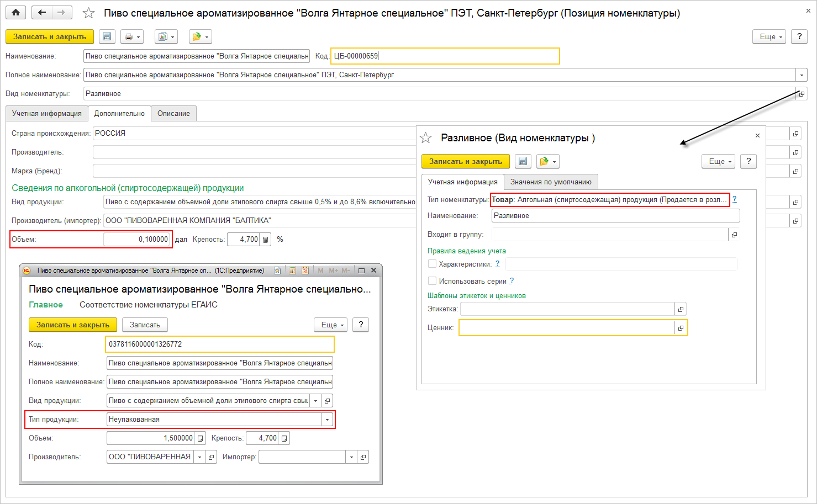Open green folder menu in Разливное window
The height and width of the screenshot is (504, 817).
548,162
